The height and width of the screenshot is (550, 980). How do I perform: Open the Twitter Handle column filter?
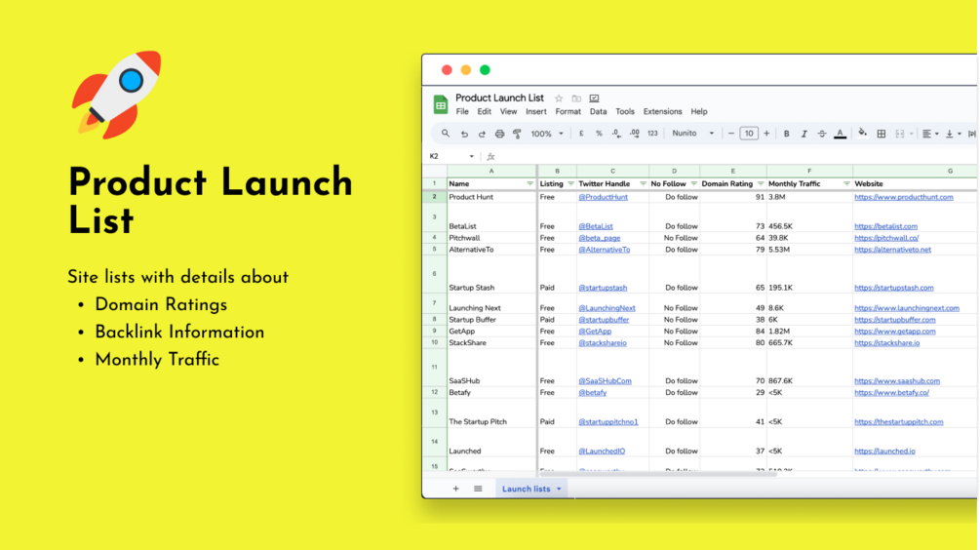(x=643, y=183)
